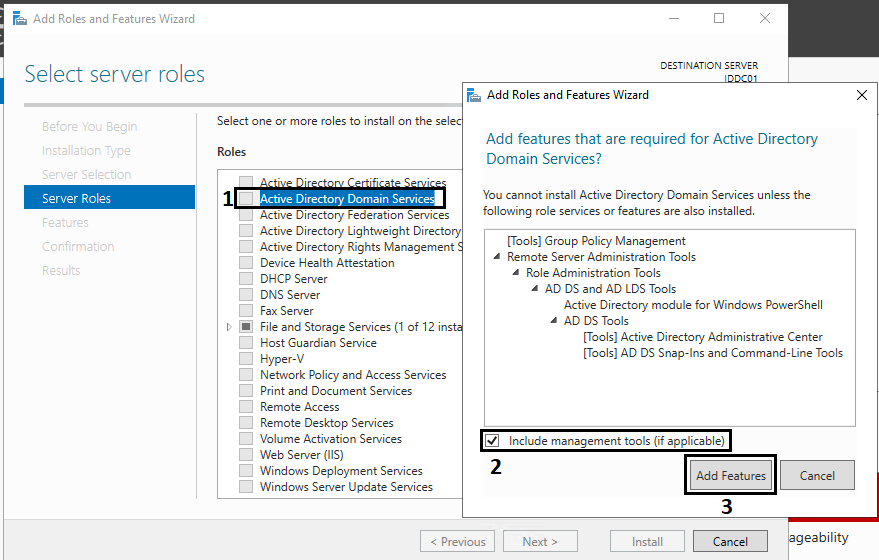This screenshot has height=560, width=879.
Task: Collapse AD DS and AD LDS Tools node
Action: pyautogui.click(x=535, y=289)
